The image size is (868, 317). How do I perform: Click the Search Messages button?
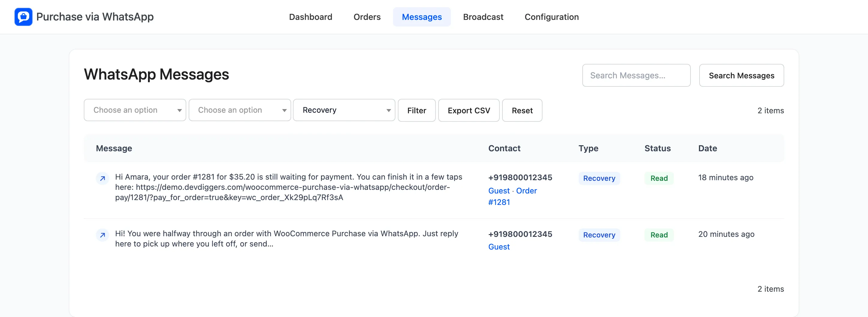click(741, 75)
